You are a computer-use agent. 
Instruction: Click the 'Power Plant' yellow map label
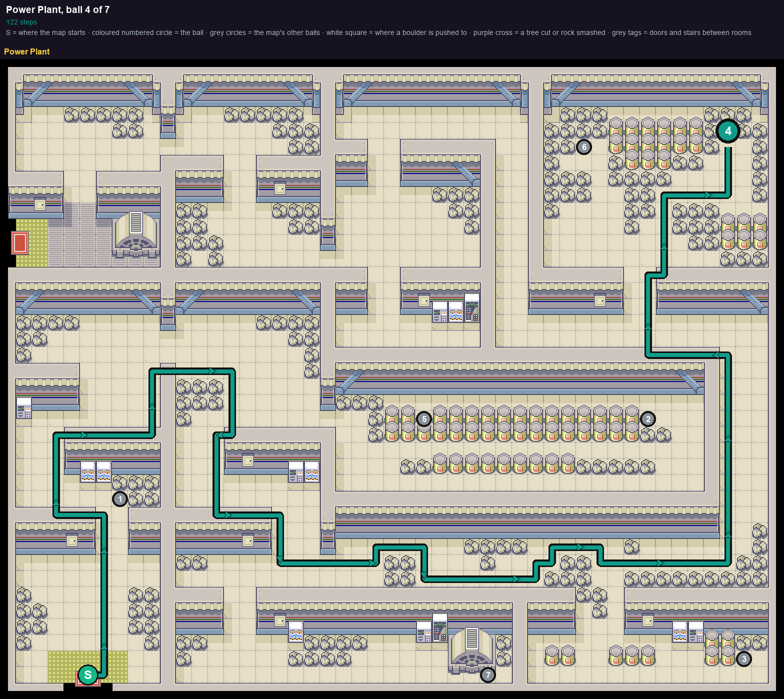27,51
